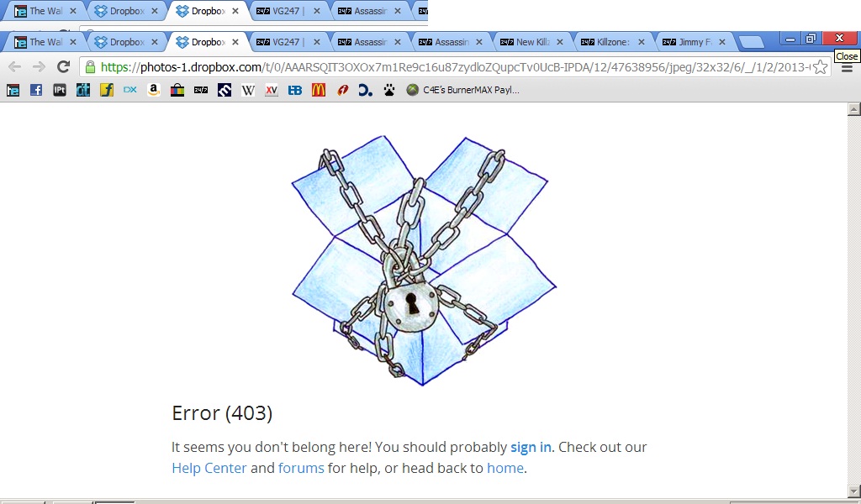861x504 pixels.
Task: Open the colorful shopping bag bookmark
Action: point(177,90)
